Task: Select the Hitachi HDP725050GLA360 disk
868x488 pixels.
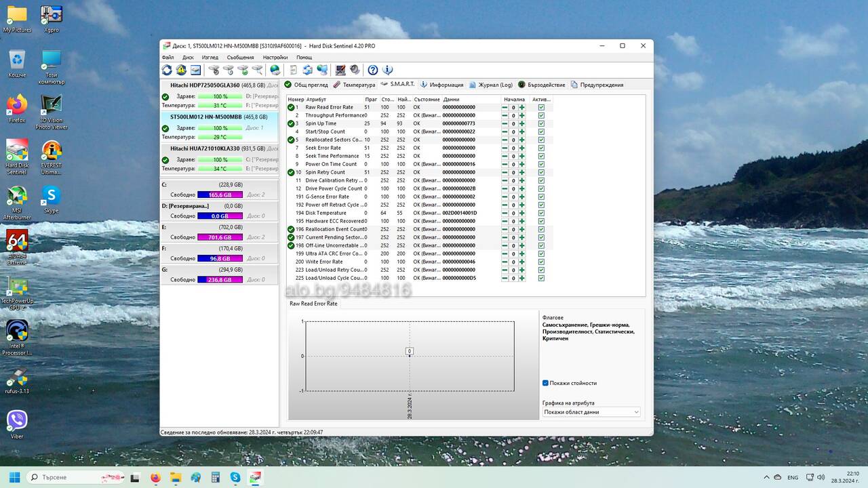Action: pyautogui.click(x=219, y=96)
